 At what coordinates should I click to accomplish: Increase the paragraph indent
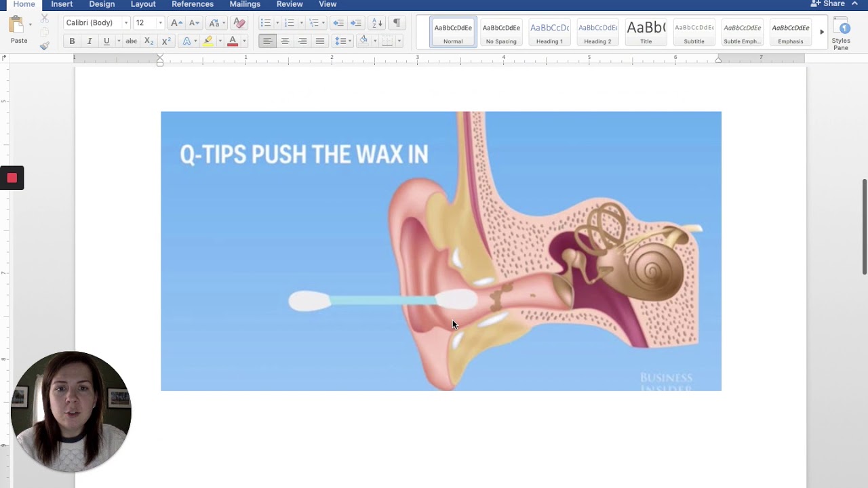355,23
